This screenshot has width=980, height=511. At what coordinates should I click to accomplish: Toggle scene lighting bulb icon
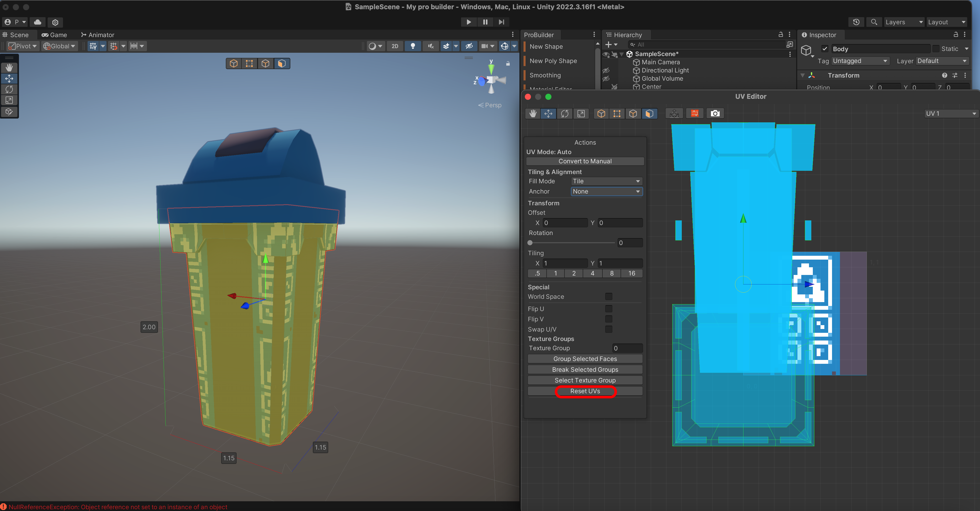coord(412,46)
